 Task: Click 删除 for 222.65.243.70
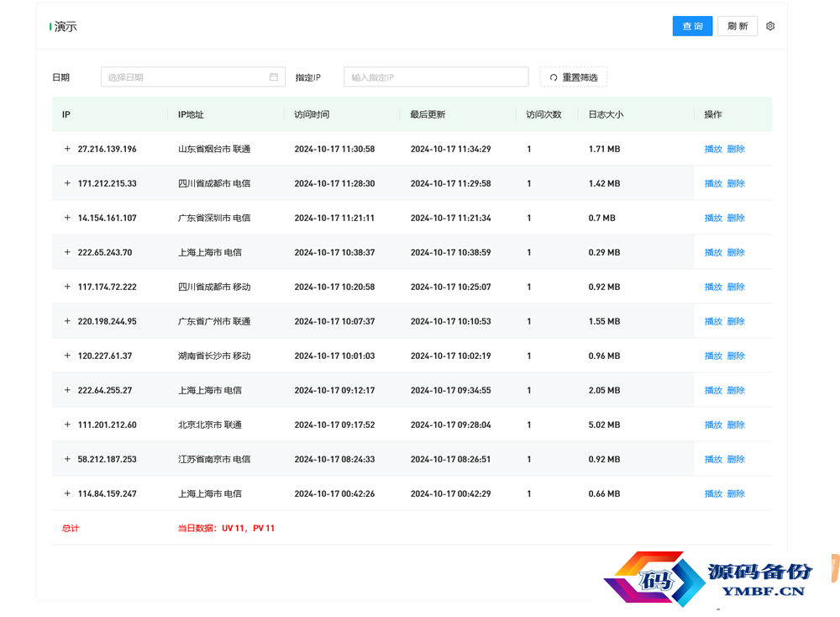tap(736, 252)
